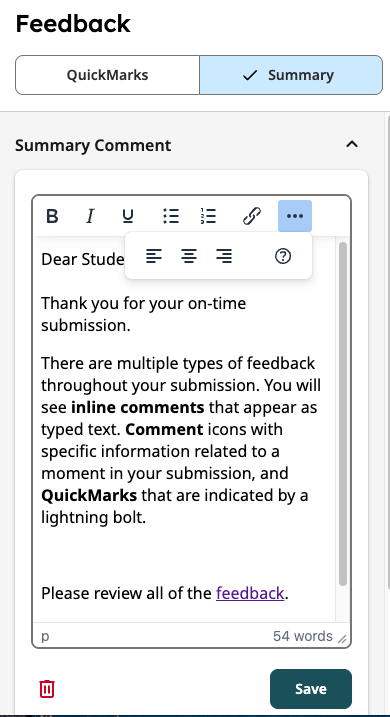Insert a numbered list

tap(208, 216)
